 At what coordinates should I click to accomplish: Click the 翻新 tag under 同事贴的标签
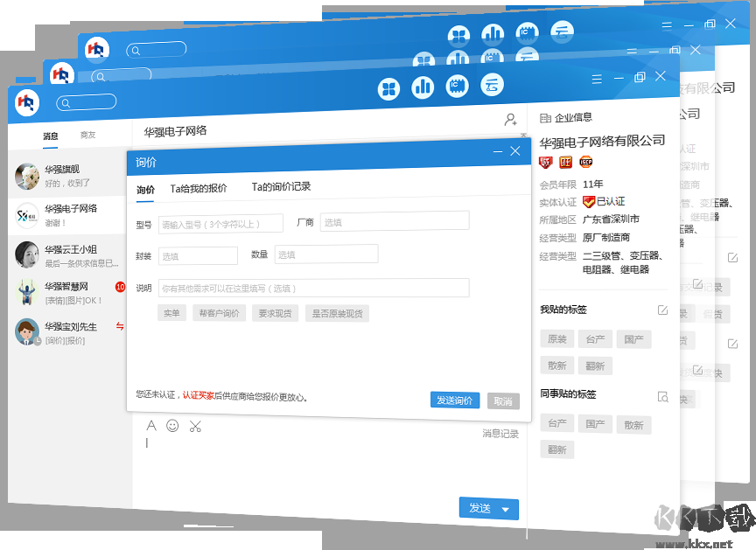click(x=556, y=449)
